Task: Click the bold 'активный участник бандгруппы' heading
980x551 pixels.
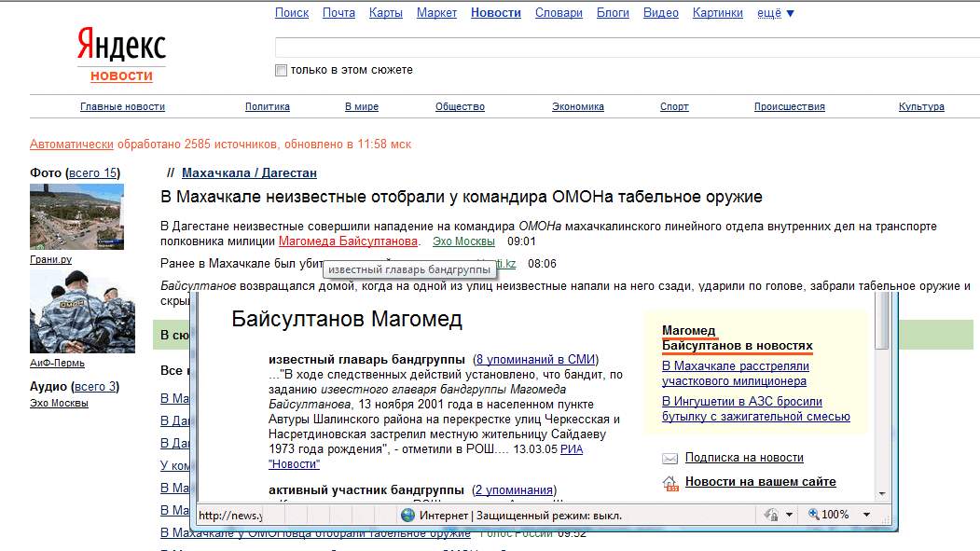Action: pyautogui.click(x=366, y=489)
